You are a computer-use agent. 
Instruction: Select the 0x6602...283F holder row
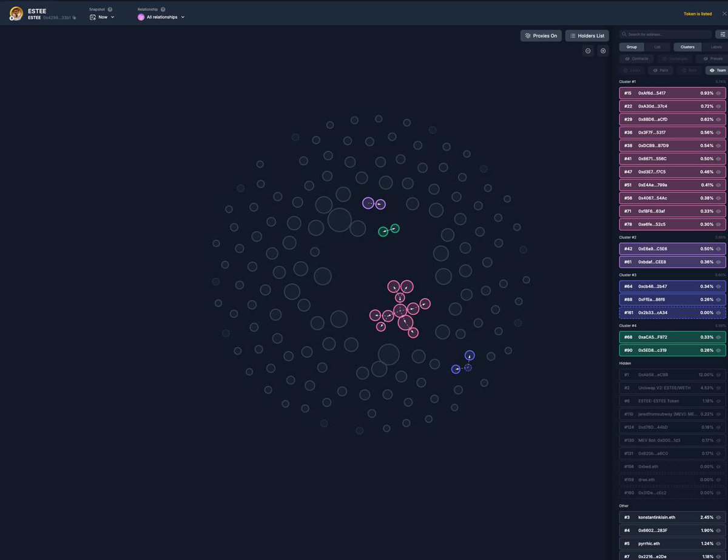click(x=672, y=531)
